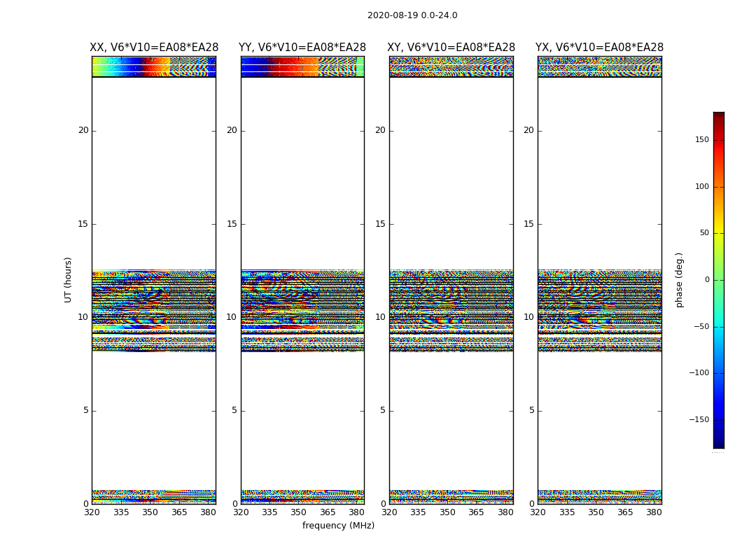Click the 5 hour tick of YX panel
The height and width of the screenshot is (560, 735).
coord(531,410)
